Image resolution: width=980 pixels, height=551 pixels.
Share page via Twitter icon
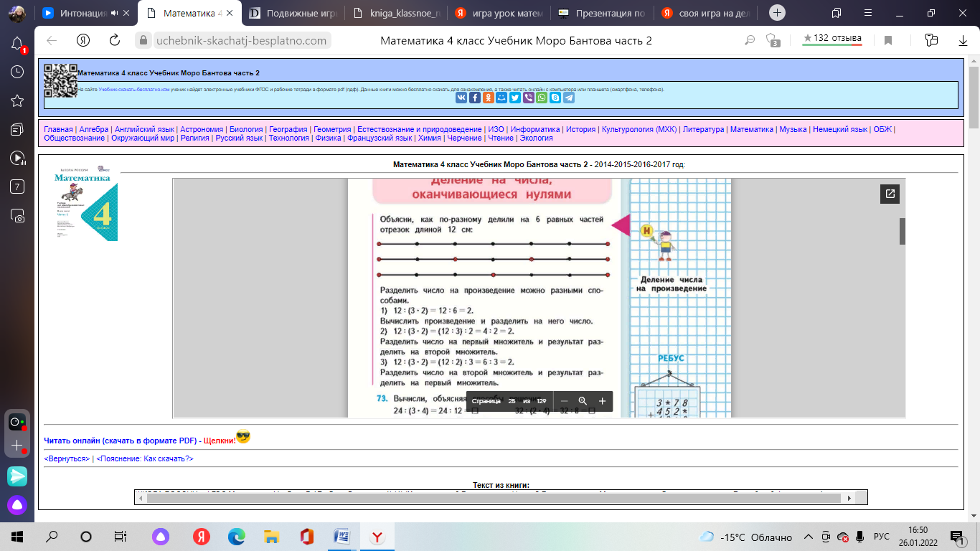(x=515, y=98)
